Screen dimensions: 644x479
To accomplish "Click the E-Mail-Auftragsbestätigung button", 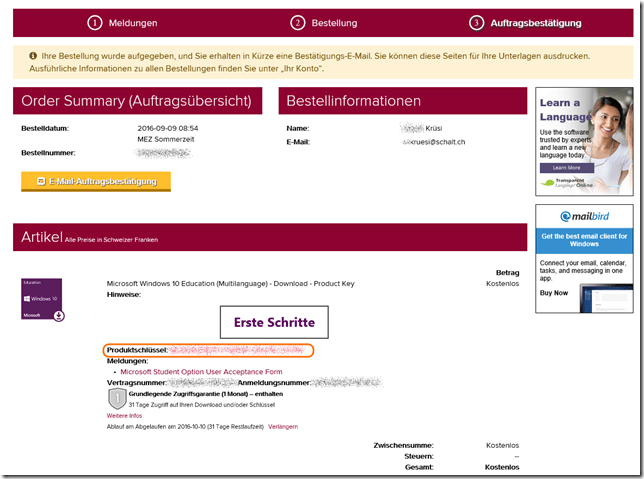I will [x=96, y=181].
